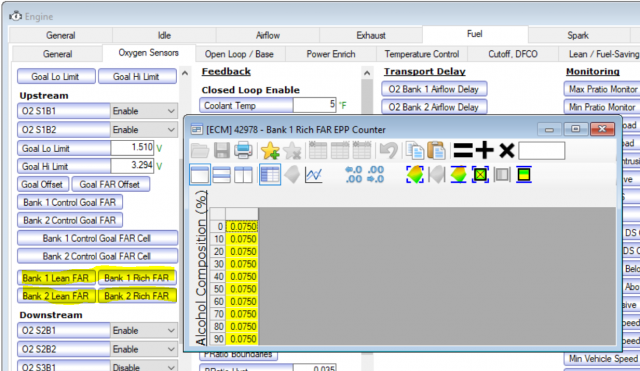Click the O2 Bank 1 Airflow Delay button

(x=433, y=89)
